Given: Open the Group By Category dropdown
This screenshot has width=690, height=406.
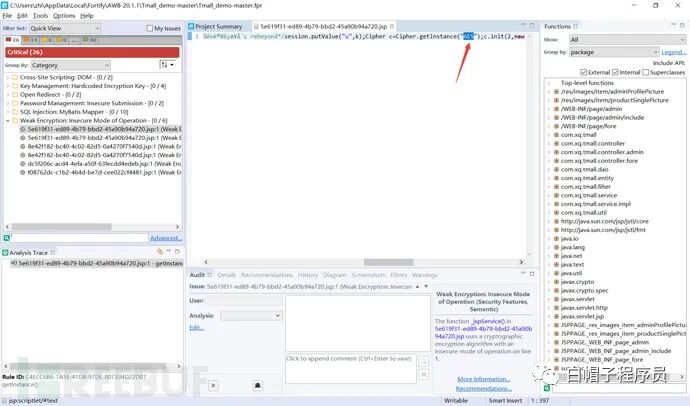Looking at the screenshot, I should tap(70, 65).
